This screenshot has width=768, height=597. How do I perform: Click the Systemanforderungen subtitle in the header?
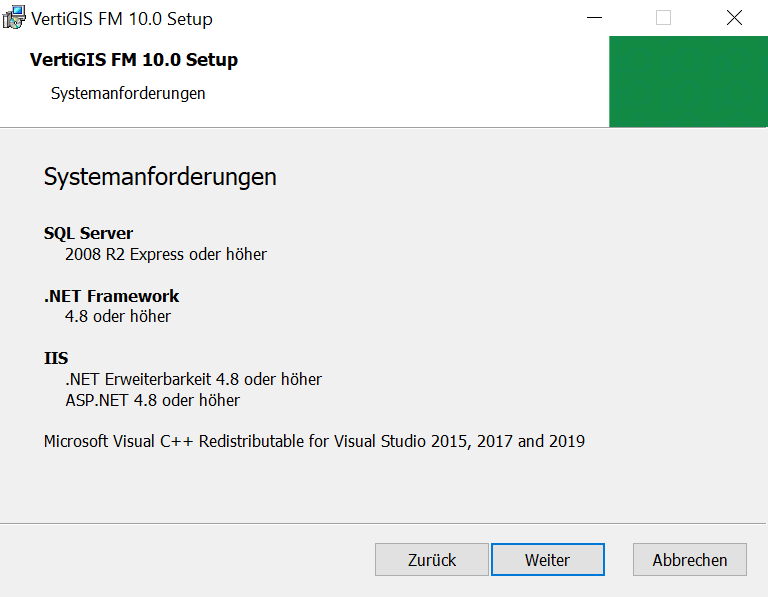click(128, 93)
